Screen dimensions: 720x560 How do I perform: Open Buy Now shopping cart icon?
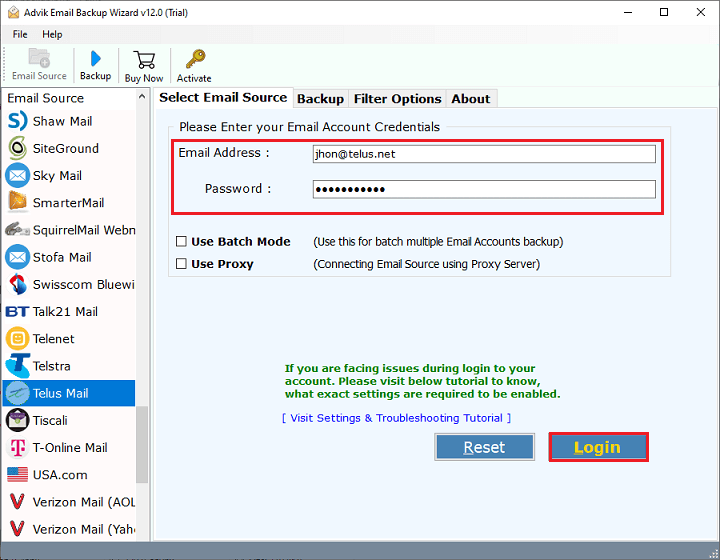144,60
